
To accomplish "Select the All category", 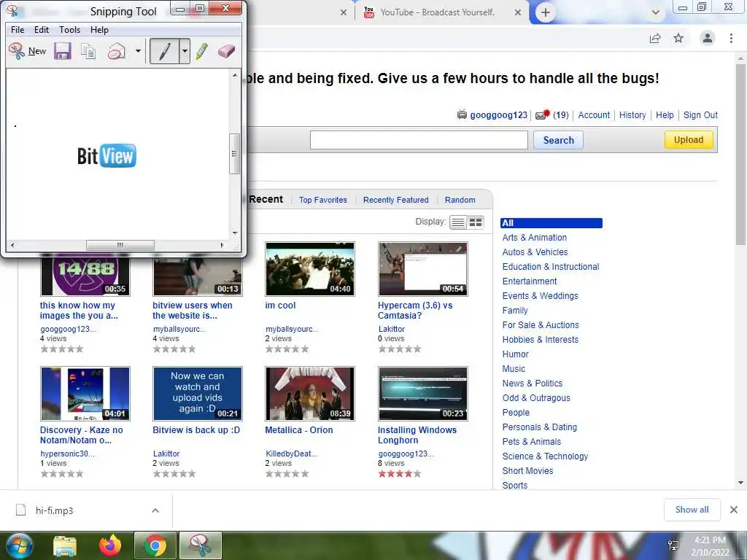I will (x=551, y=223).
